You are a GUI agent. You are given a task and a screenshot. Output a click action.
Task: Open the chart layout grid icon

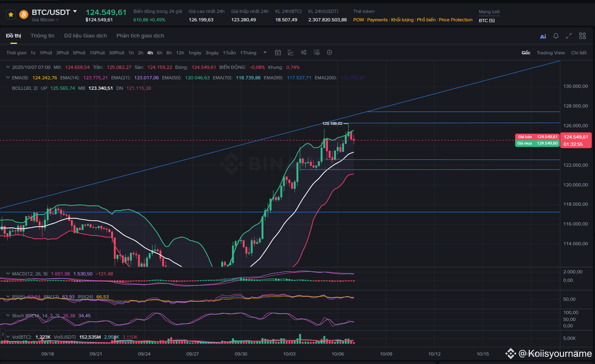[x=583, y=36]
